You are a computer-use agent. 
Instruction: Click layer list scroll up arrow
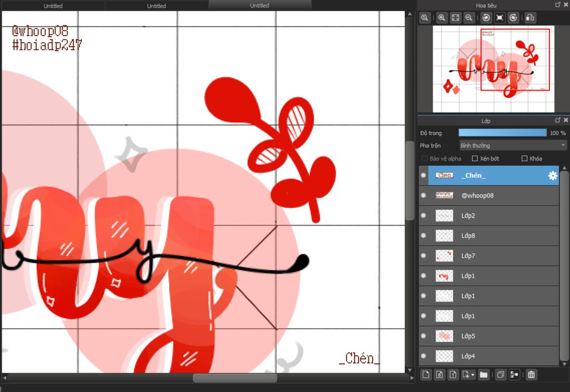564,168
